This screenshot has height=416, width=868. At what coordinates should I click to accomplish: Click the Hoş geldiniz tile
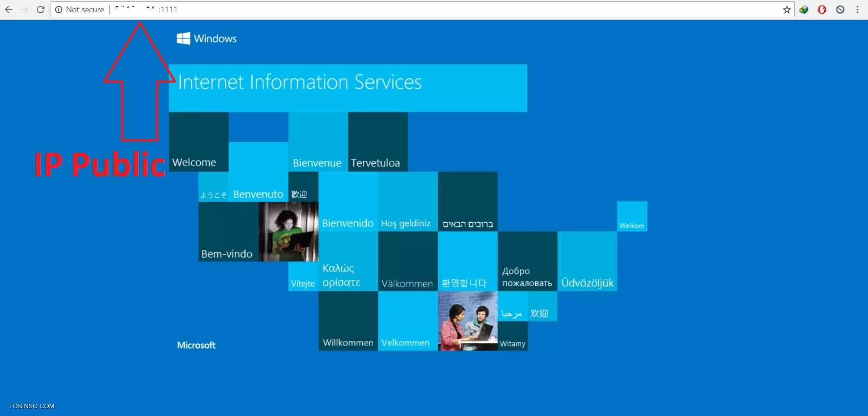tap(408, 201)
